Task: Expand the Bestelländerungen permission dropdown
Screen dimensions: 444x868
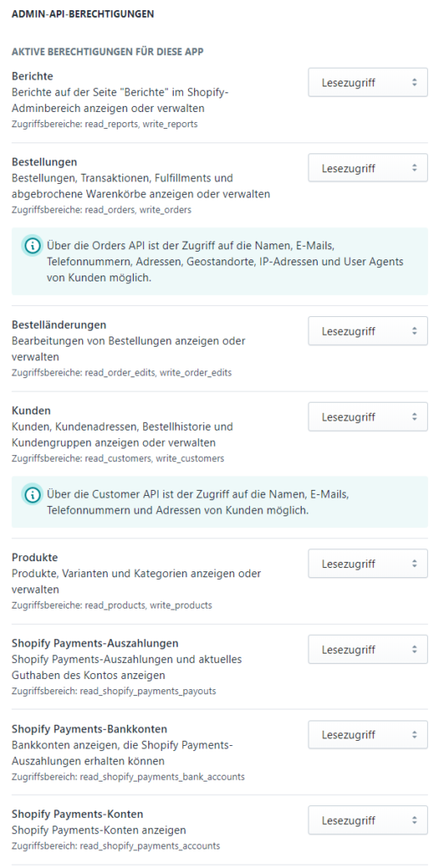Action: coord(368,331)
